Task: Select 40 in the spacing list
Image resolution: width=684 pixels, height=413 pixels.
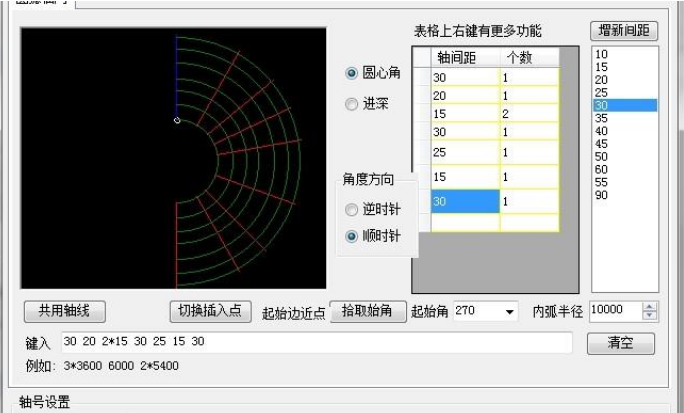Action: pyautogui.click(x=625, y=131)
